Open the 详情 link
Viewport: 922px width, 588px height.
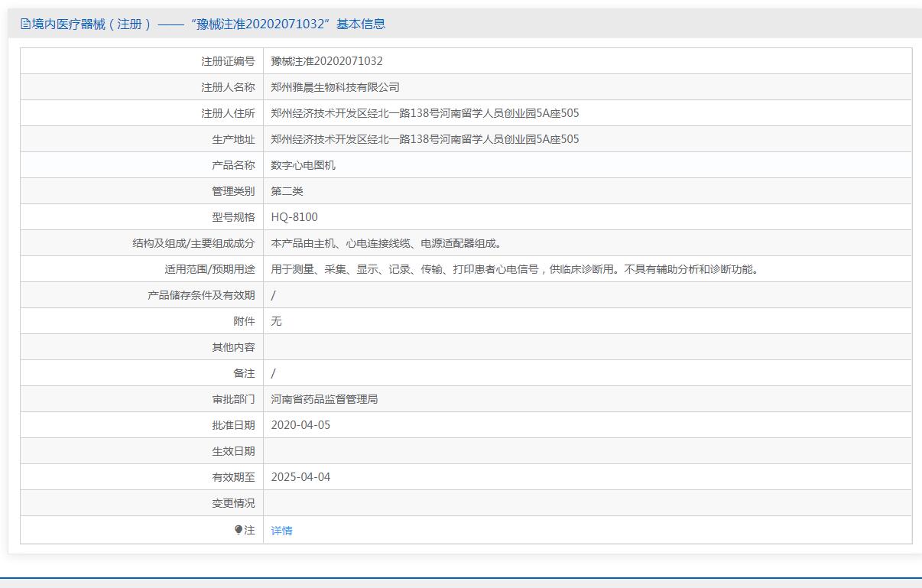[x=281, y=531]
